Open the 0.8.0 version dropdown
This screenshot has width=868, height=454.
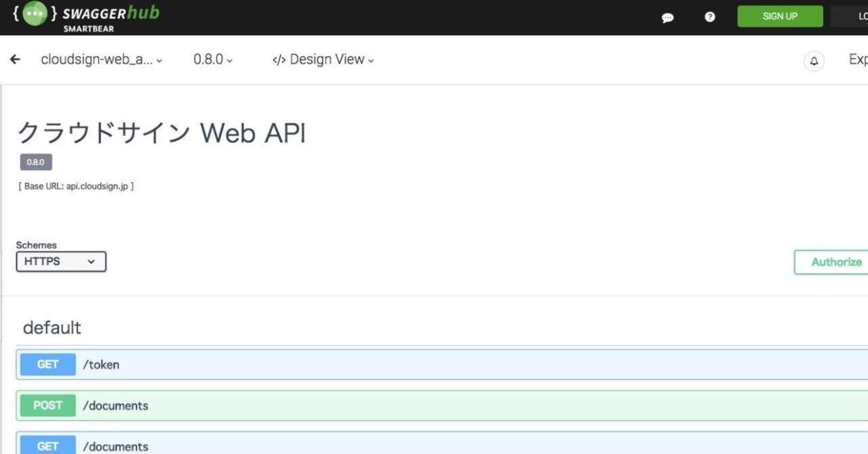coord(213,60)
